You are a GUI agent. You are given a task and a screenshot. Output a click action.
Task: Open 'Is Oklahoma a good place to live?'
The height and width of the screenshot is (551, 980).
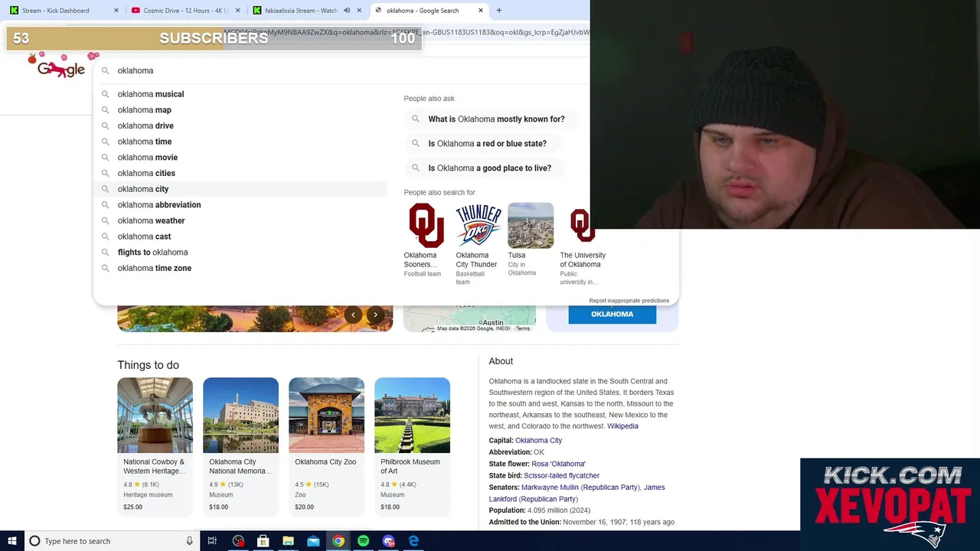(x=483, y=168)
